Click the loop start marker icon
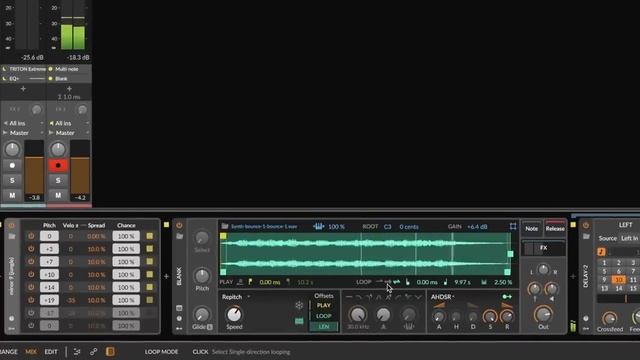The width and height of the screenshot is (640, 360). click(x=408, y=282)
